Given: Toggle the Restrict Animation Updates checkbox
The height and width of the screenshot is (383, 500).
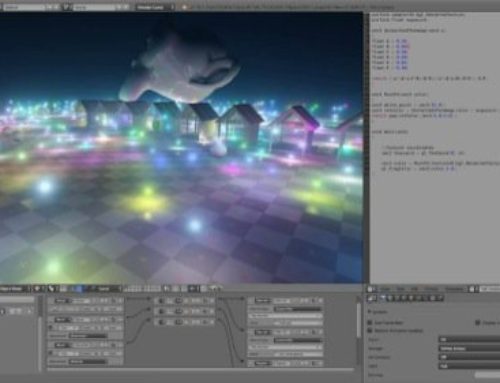Looking at the screenshot, I should 370,331.
